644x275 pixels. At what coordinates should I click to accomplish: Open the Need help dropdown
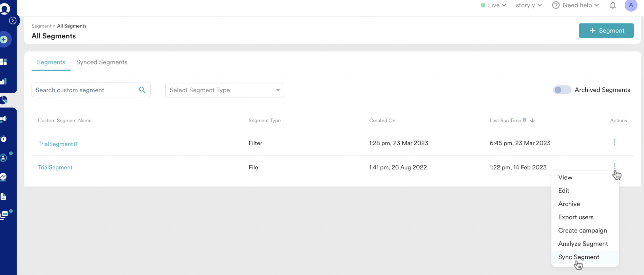575,5
